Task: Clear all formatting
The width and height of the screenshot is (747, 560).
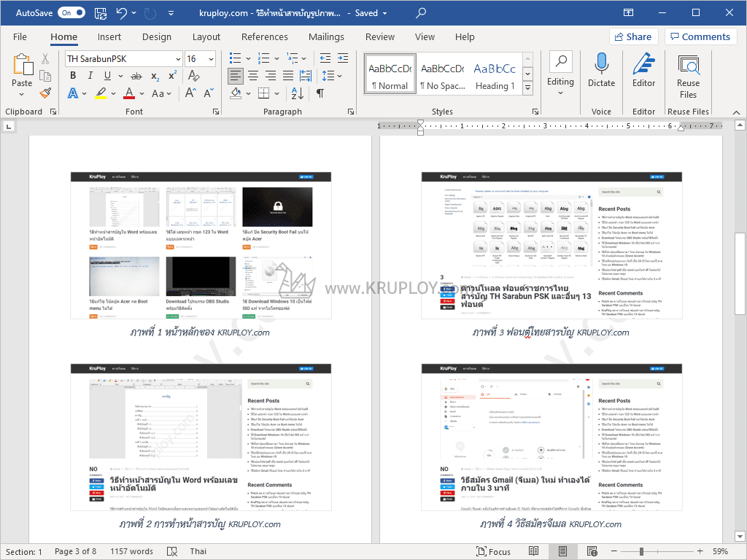Action: 193,76
